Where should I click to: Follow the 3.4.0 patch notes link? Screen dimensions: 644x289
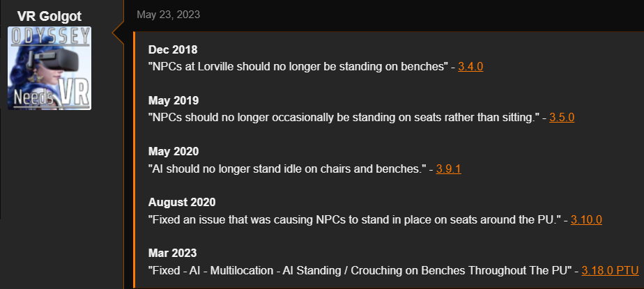pos(470,66)
